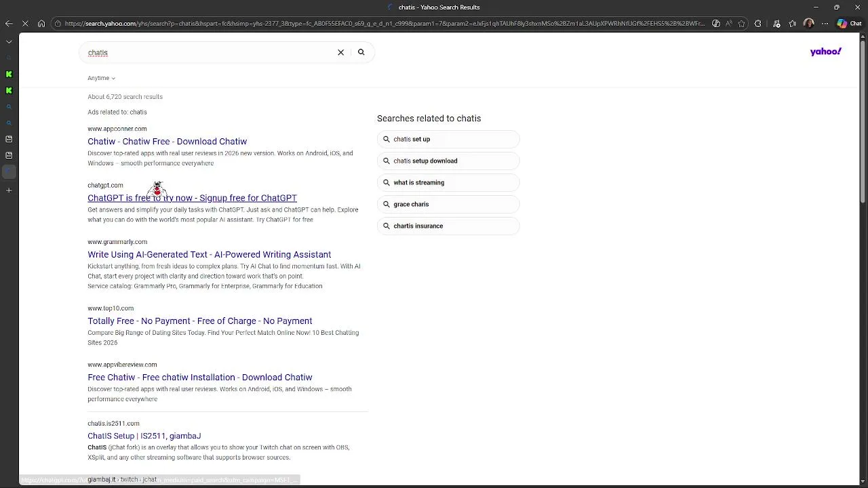Select related search chatis setup download
Screen dimensions: 868x488
coord(448,161)
